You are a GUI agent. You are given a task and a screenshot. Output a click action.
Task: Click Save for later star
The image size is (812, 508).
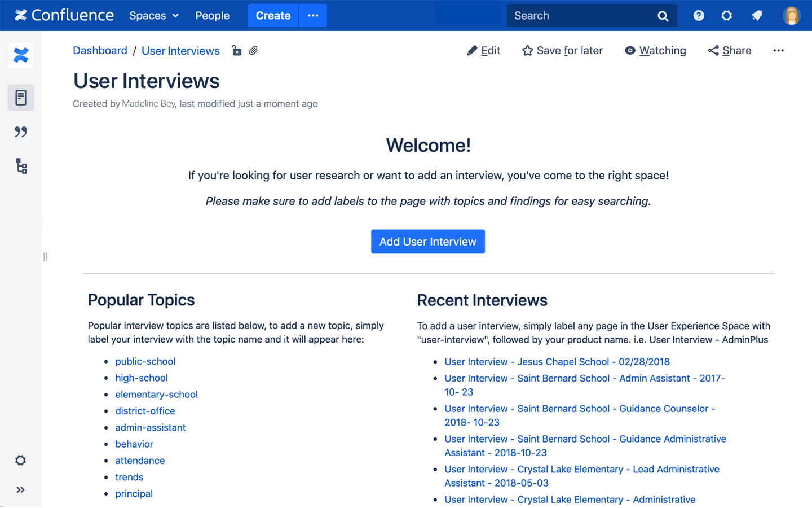(x=562, y=51)
